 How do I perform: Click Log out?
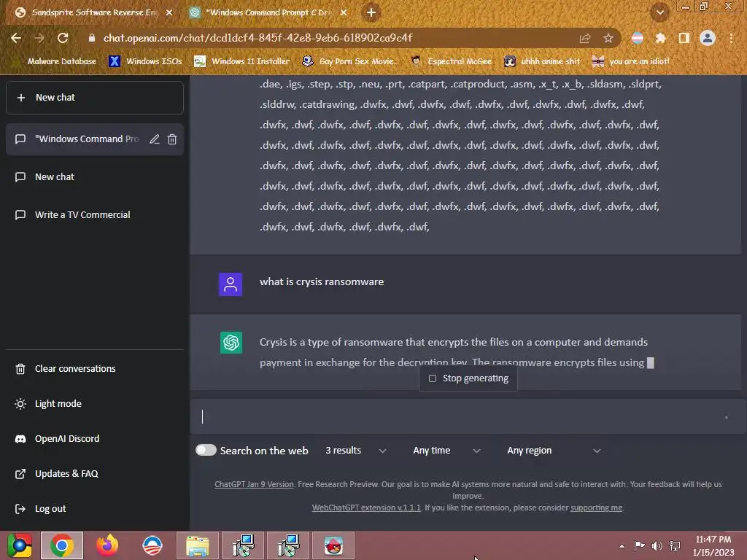pyautogui.click(x=95, y=508)
